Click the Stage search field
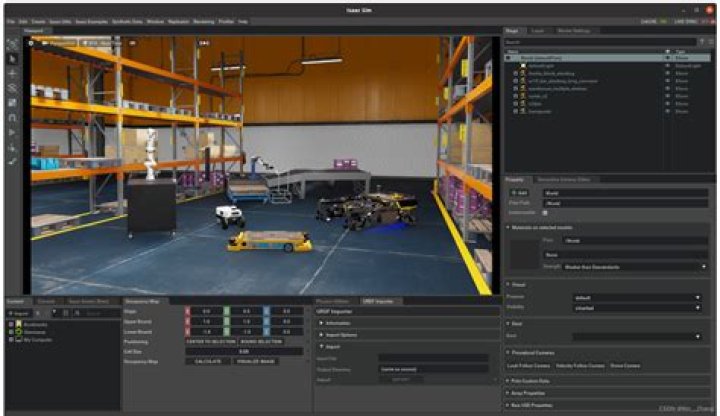720x416 pixels. click(600, 42)
